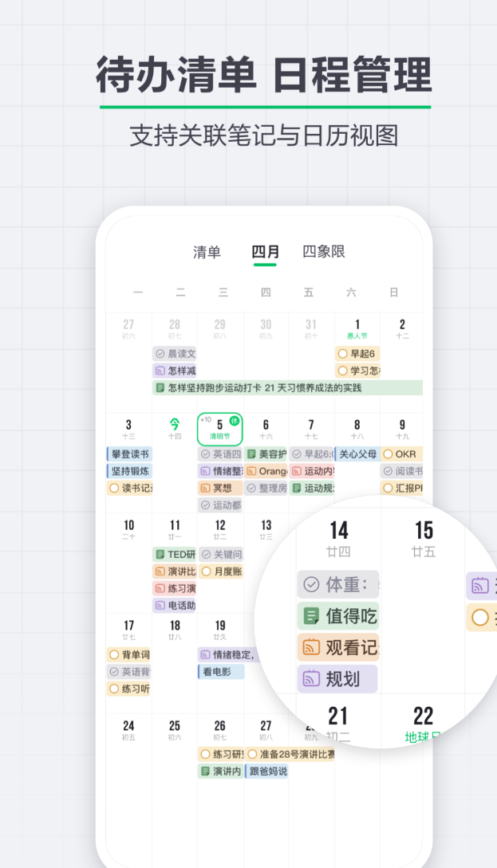
Task: Click the green 休 holiday badge on day 5
Action: coord(235,421)
